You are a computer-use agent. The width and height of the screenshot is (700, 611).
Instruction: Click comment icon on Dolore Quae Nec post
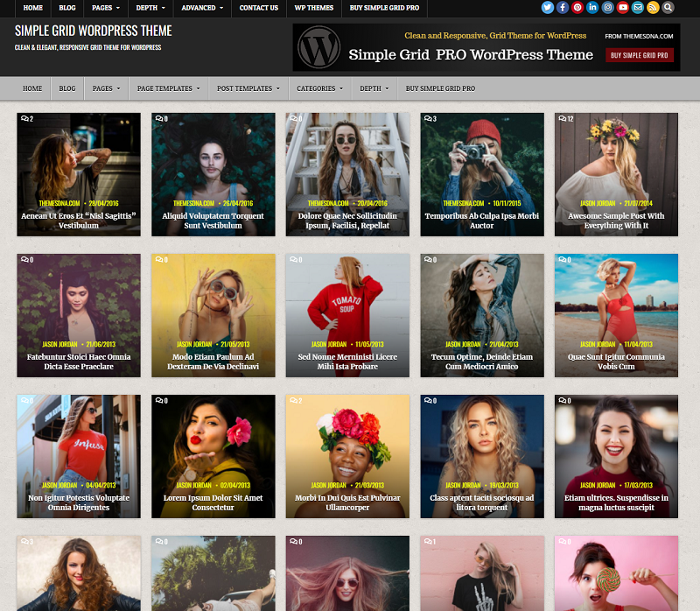(296, 119)
